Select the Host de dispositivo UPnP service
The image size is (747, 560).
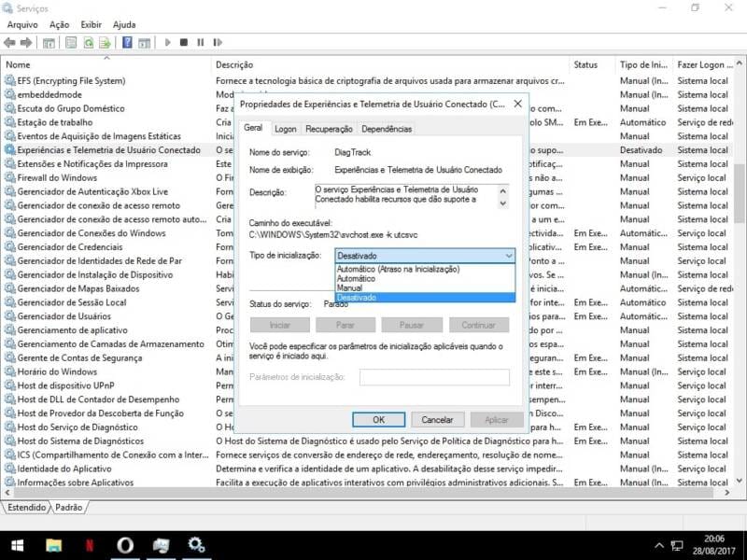(x=65, y=385)
